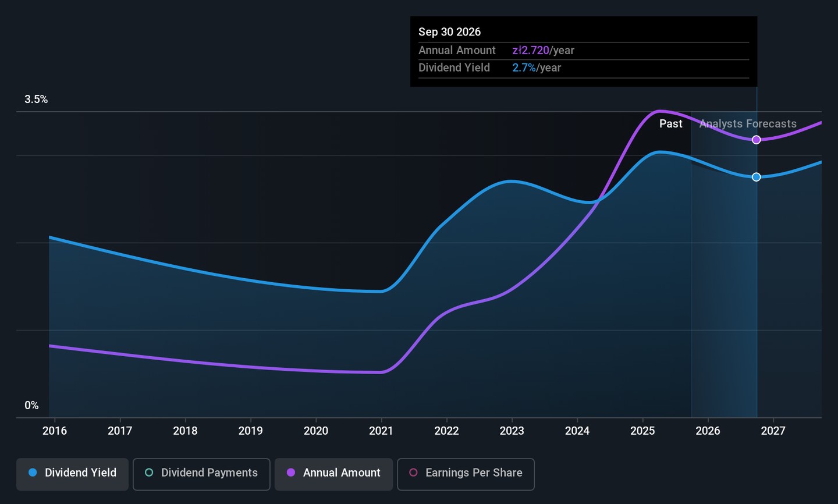
Task: Toggle the Dividend Yield legend button
Action: tap(73, 473)
